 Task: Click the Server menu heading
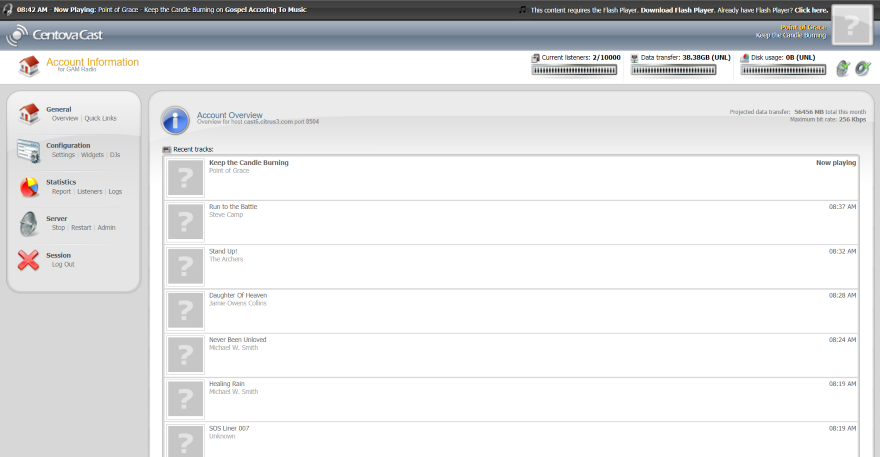[x=57, y=218]
